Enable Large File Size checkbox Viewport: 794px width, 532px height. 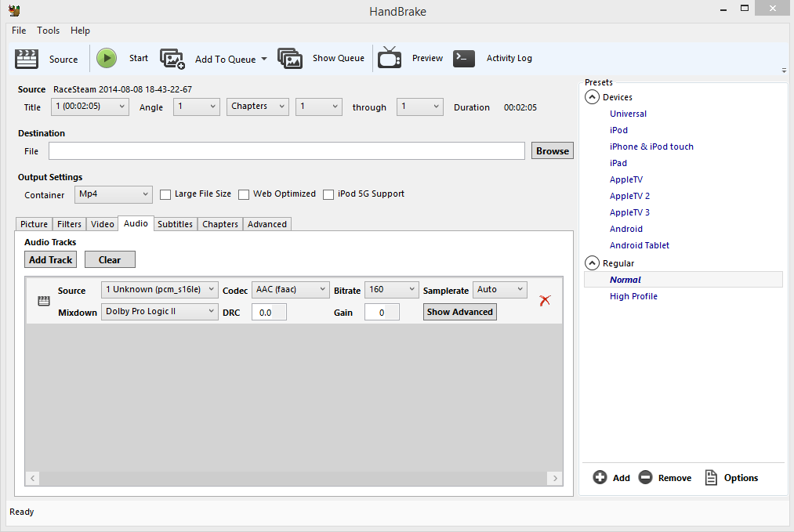pos(165,194)
